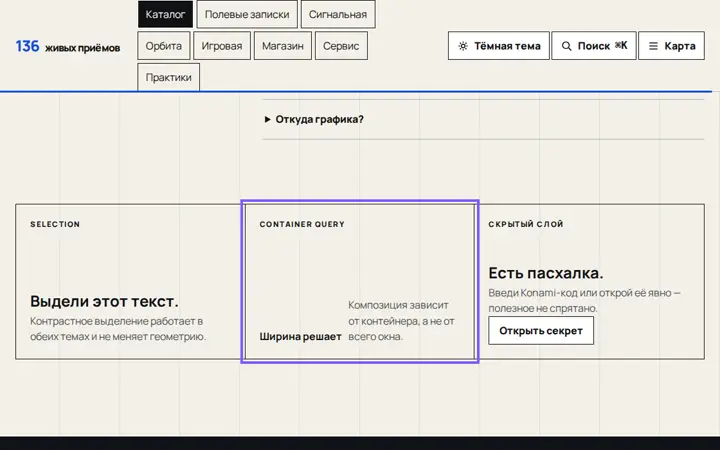Image resolution: width=720 pixels, height=450 pixels.
Task: Click the Есть пасхалка. heading
Action: coord(546,273)
